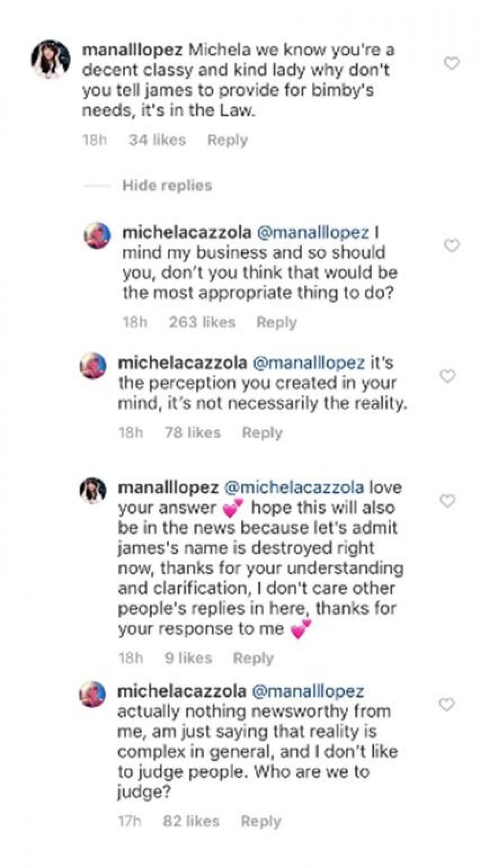View the 34 likes on top comment
The height and width of the screenshot is (868, 489).
[x=157, y=140]
